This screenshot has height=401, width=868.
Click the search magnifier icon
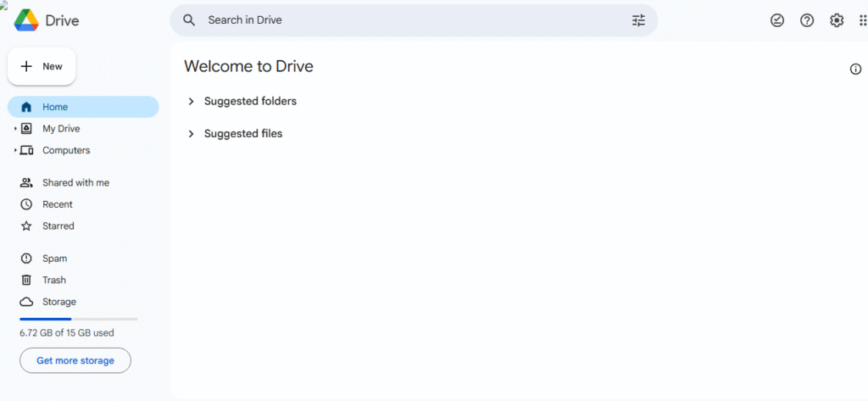[x=189, y=20]
